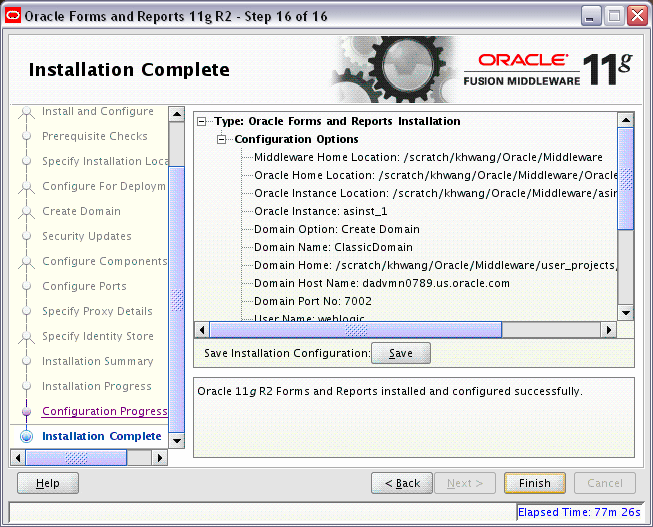This screenshot has width=653, height=527.
Task: Click step marker icon beside Prerequisite Checks
Action: pyautogui.click(x=27, y=136)
